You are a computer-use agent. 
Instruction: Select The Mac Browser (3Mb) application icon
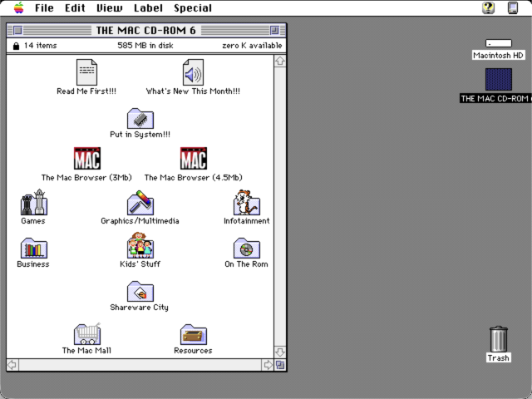click(x=87, y=158)
